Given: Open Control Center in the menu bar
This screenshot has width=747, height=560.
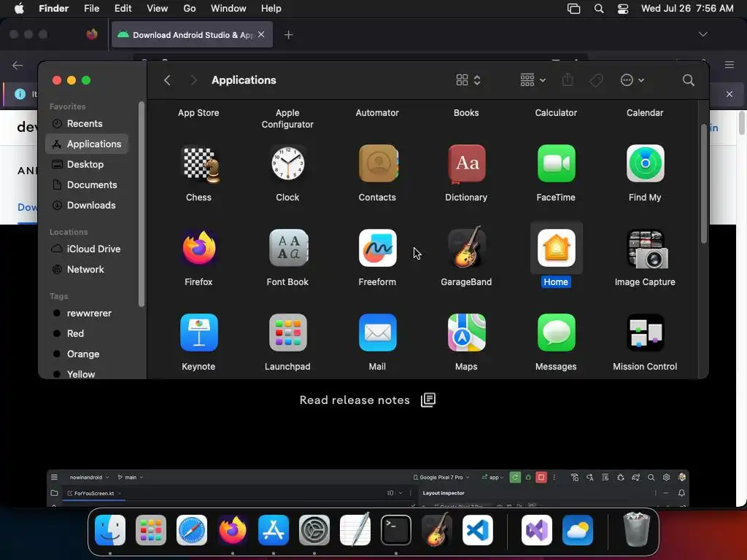Looking at the screenshot, I should [x=623, y=9].
